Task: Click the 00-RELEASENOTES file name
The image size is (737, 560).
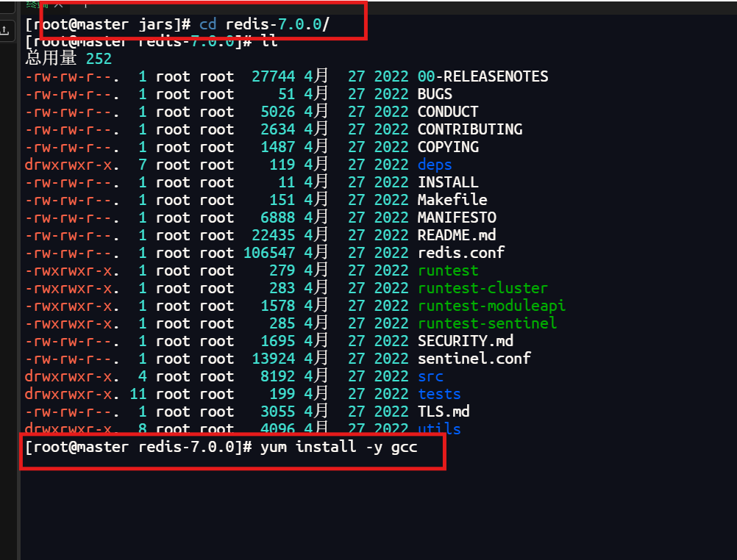Action: (483, 76)
